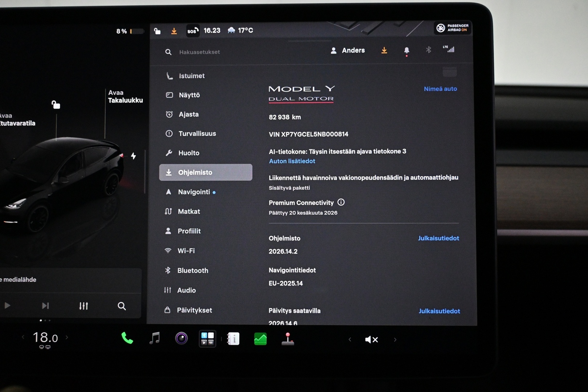
Task: Tap the charging lightning bolt icon
Action: point(134,156)
